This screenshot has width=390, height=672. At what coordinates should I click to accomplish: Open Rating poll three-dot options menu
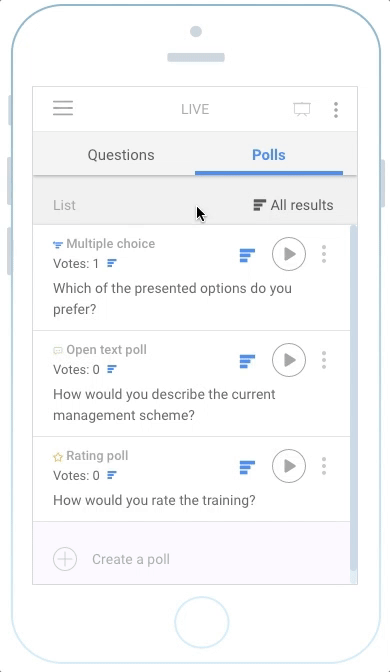324,466
